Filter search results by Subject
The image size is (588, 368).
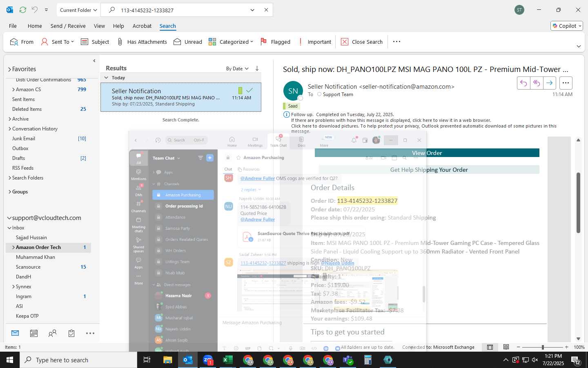(x=95, y=42)
